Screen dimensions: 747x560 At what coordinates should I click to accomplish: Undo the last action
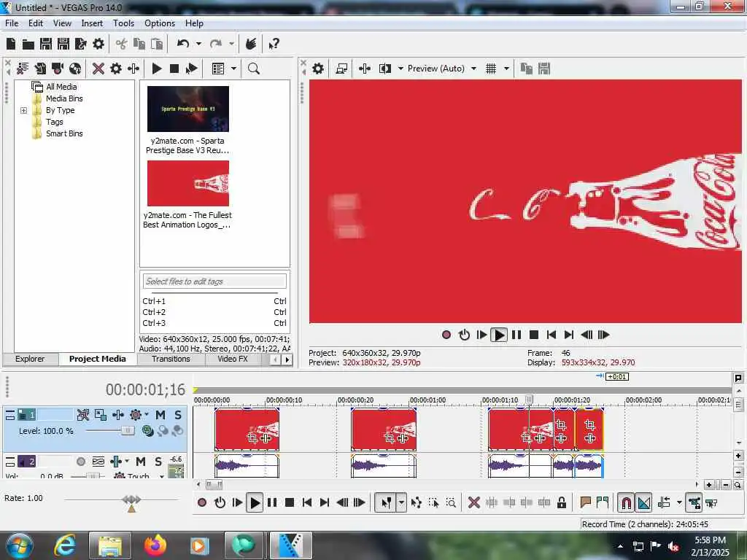point(183,44)
